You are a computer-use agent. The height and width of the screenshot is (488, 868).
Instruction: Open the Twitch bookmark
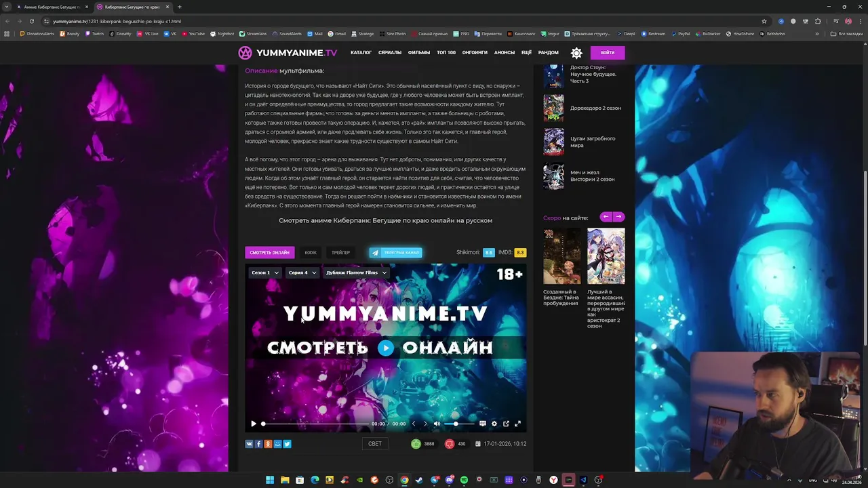[94, 33]
